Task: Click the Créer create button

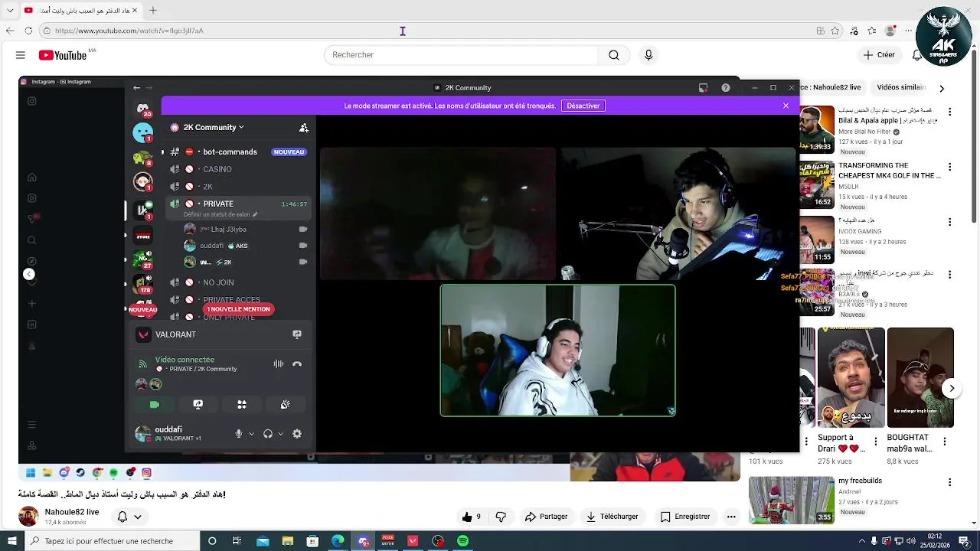Action: pos(878,55)
